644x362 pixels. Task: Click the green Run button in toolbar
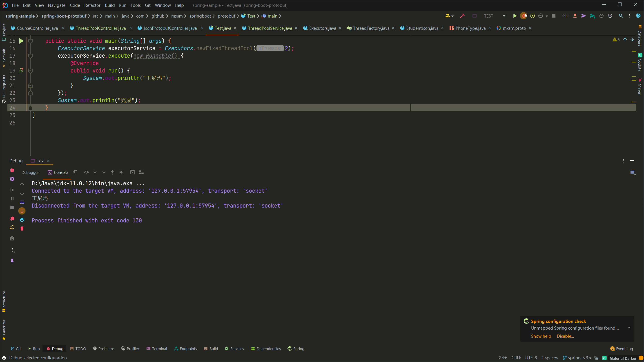click(515, 16)
